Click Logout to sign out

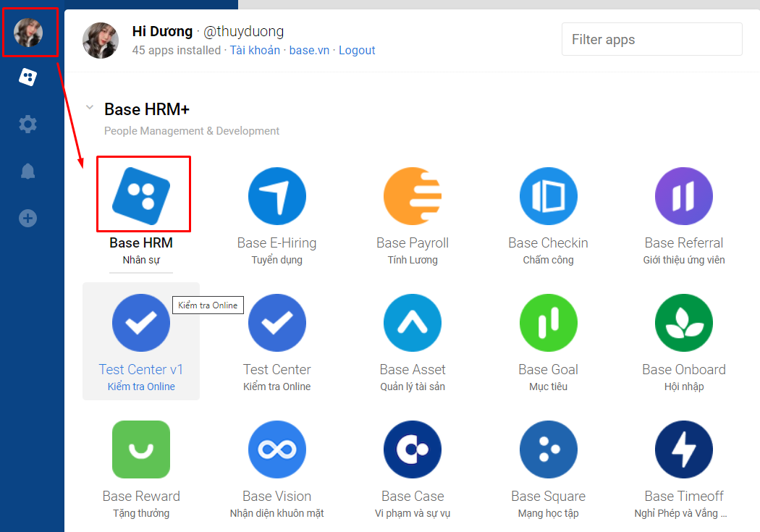[357, 50]
